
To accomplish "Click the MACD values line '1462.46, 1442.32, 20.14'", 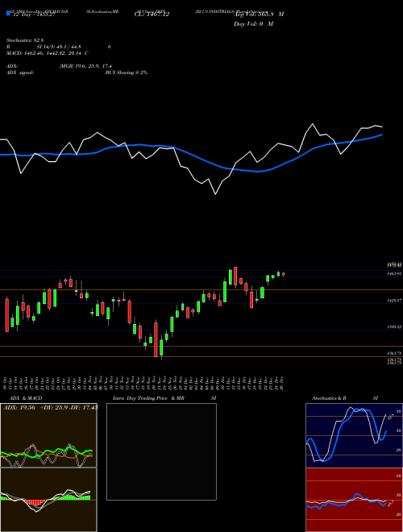I will pyautogui.click(x=52, y=53).
